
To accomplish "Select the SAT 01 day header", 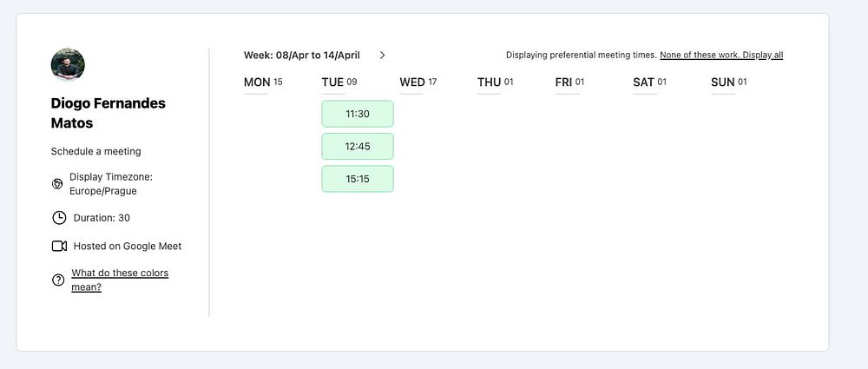I will 649,82.
